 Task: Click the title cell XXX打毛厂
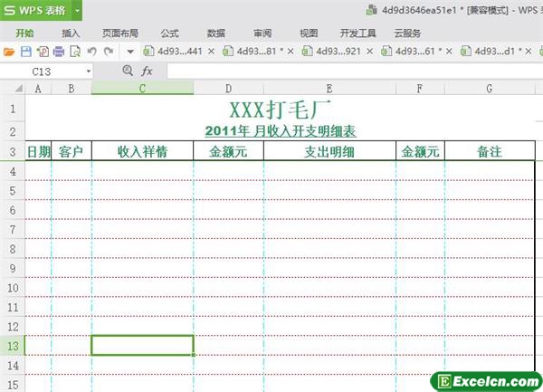coord(281,110)
